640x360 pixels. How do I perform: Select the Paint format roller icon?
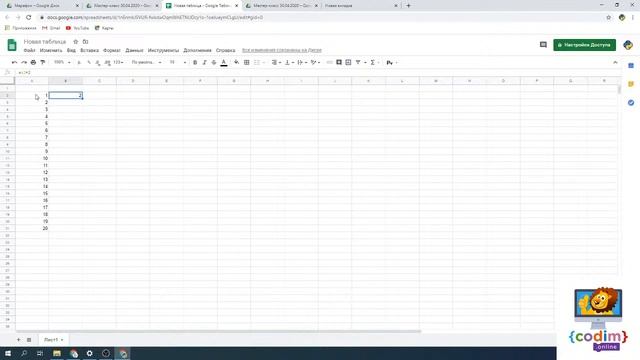click(x=42, y=62)
